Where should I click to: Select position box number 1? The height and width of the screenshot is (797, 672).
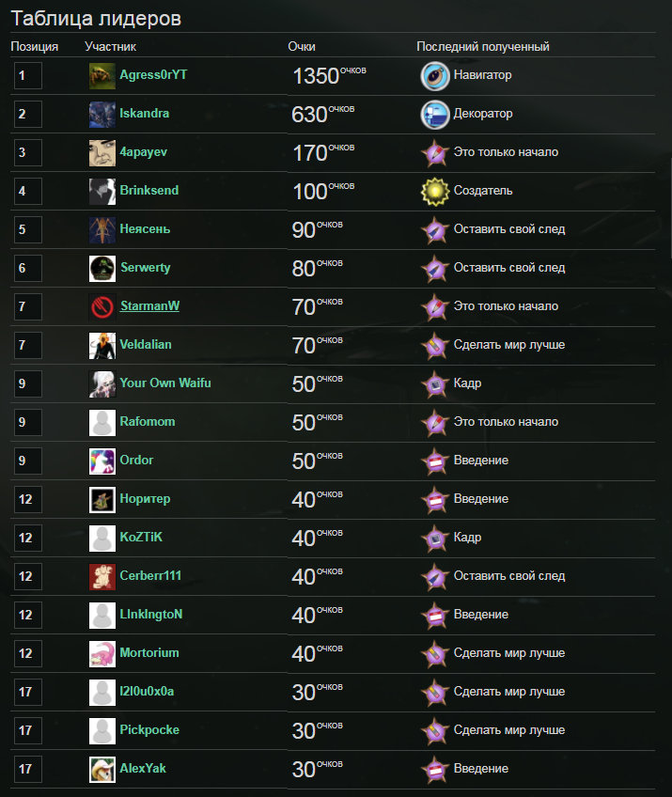28,75
